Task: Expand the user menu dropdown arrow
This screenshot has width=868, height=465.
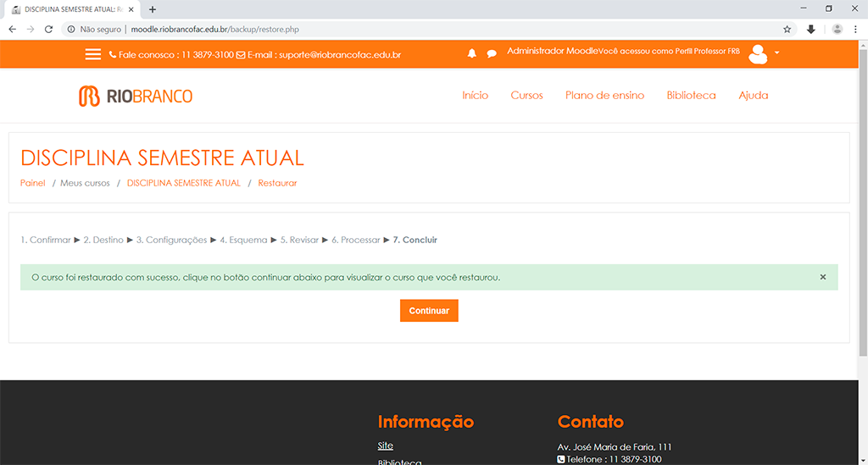Action: click(776, 53)
